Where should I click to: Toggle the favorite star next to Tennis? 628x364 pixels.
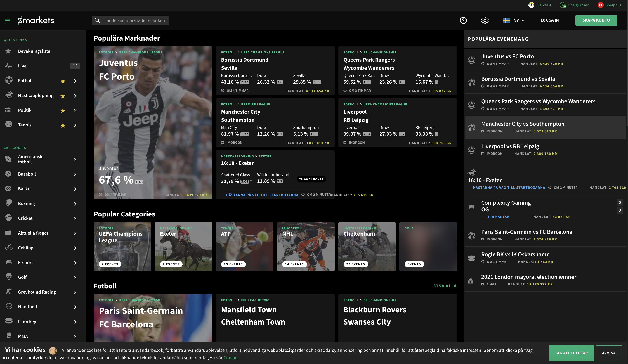tap(63, 125)
